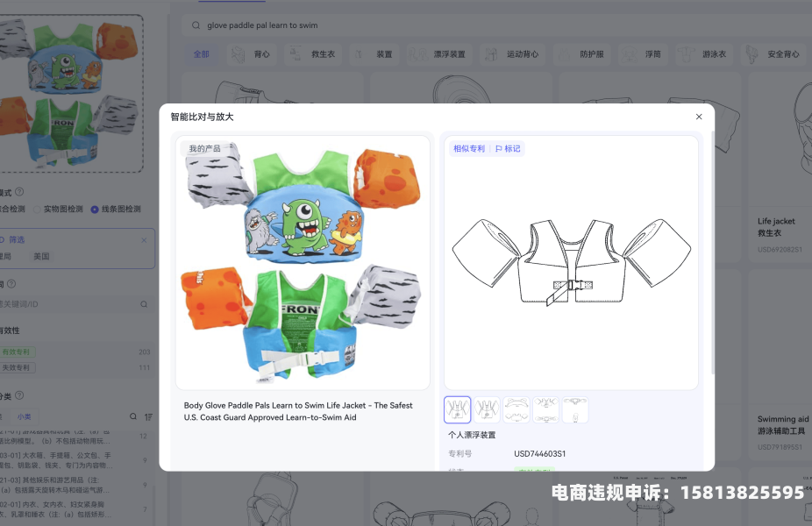Select the 21-01 classification row with count 12
The width and height of the screenshot is (812, 526).
click(75, 436)
